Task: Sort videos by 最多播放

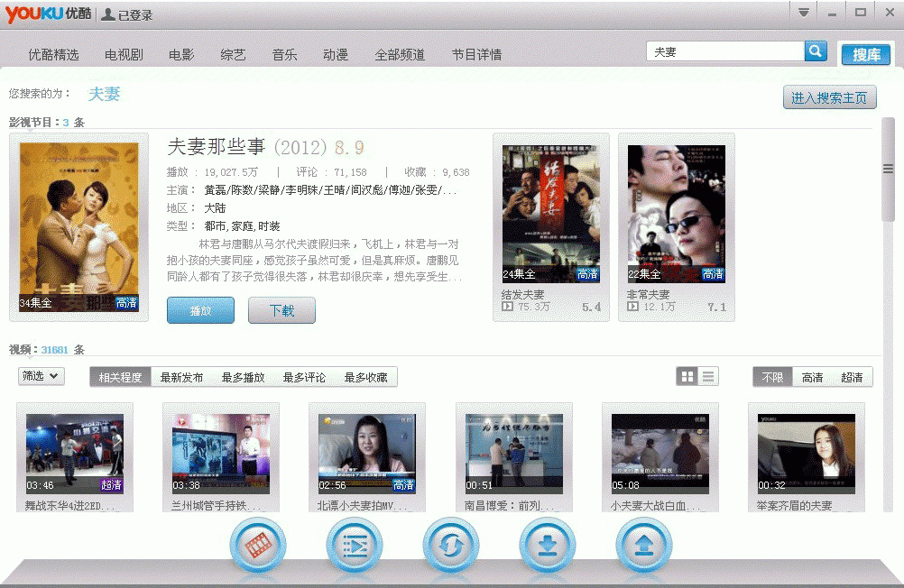Action: point(243,378)
